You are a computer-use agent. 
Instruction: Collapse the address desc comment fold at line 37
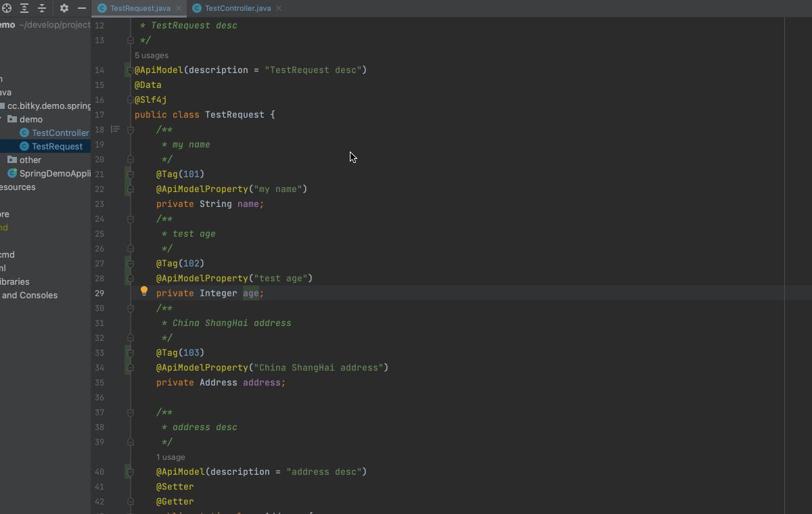coord(131,413)
